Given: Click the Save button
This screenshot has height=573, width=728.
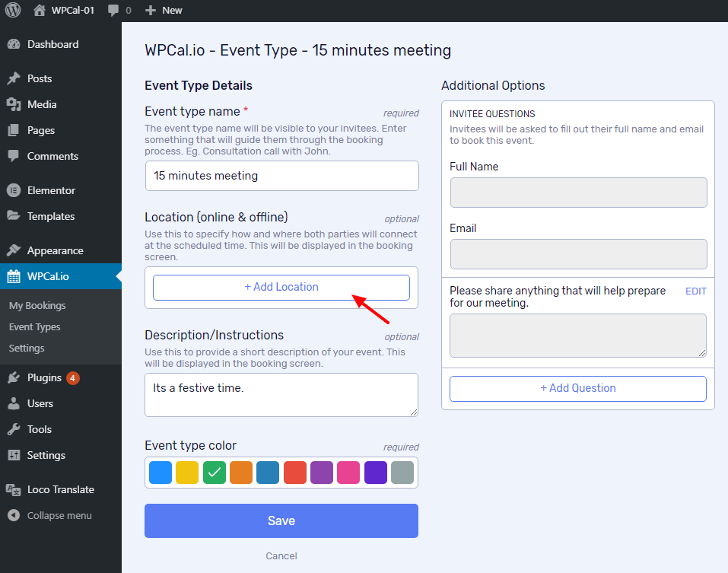Looking at the screenshot, I should pyautogui.click(x=281, y=521).
